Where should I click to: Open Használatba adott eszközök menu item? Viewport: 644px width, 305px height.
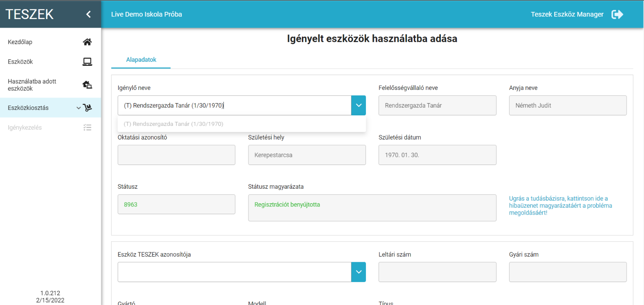[x=50, y=85]
